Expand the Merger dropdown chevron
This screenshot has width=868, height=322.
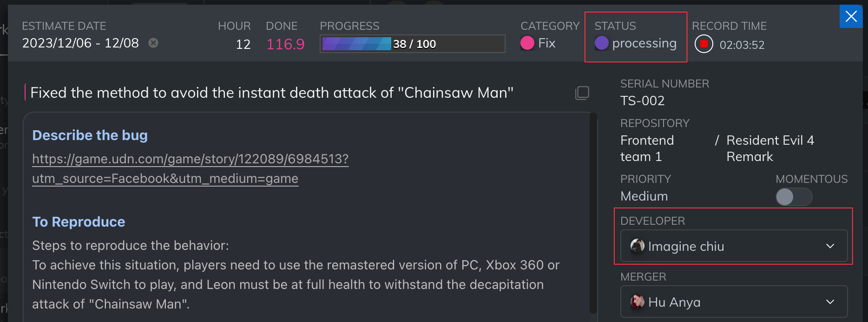pyautogui.click(x=830, y=302)
